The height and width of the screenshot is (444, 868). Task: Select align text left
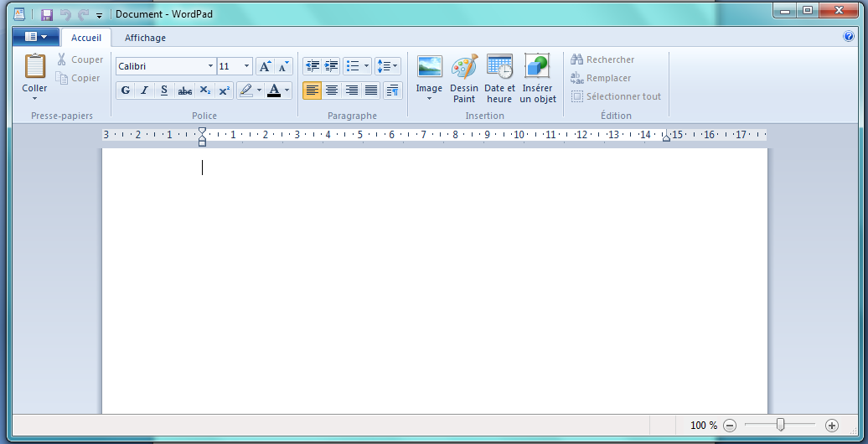(x=313, y=90)
